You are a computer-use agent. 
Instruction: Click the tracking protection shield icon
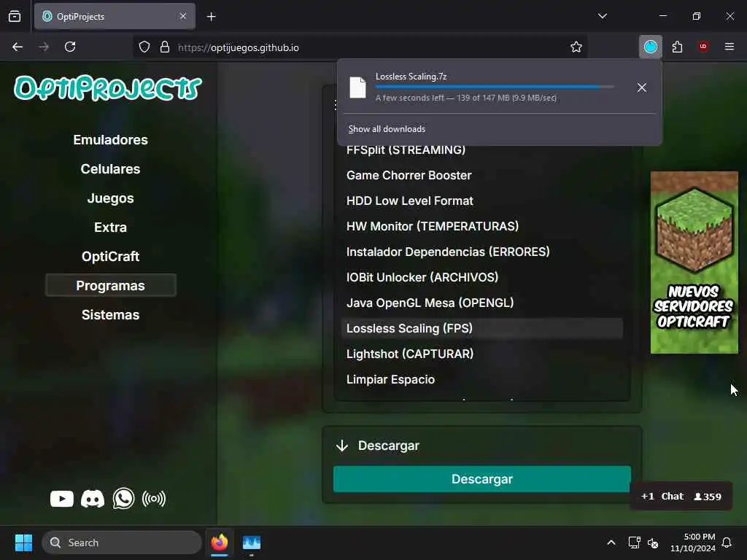(144, 47)
